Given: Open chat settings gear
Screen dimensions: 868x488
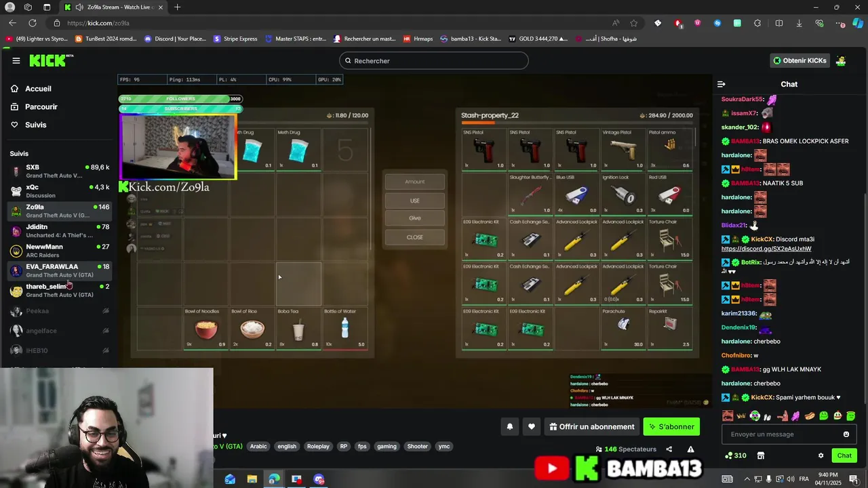Looking at the screenshot, I should pyautogui.click(x=821, y=455).
